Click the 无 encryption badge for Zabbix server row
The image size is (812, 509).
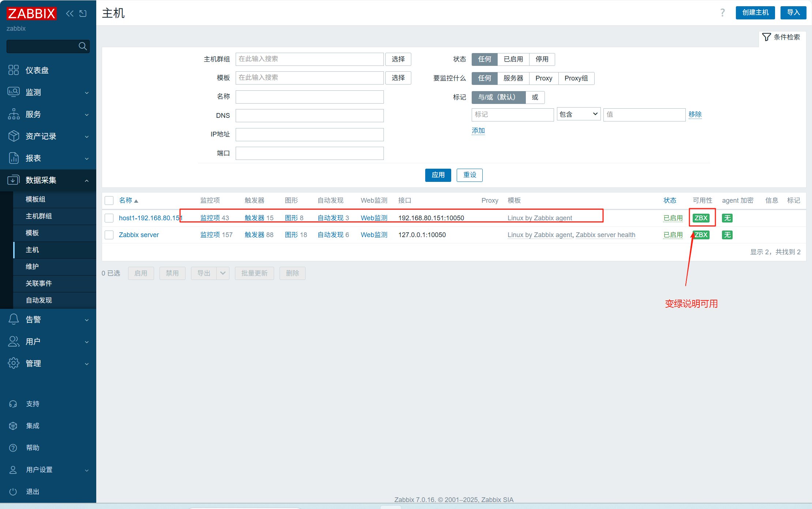pyautogui.click(x=727, y=235)
